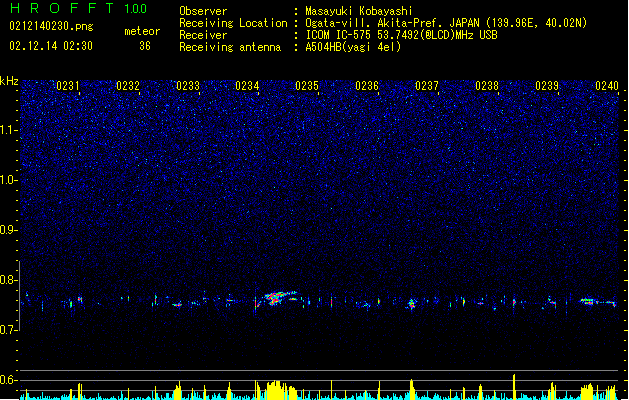Click the 1.1 frequency axis label
The image size is (629, 400).
[9, 130]
